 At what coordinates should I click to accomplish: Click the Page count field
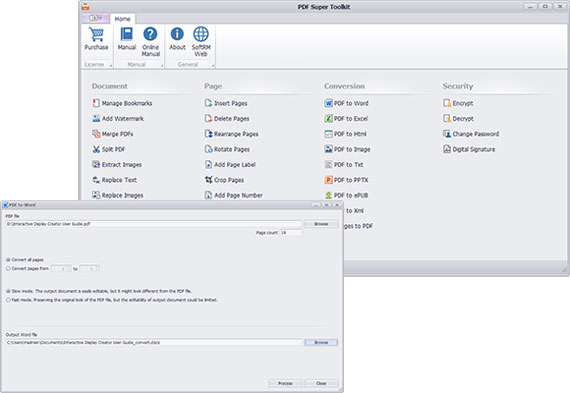[x=290, y=233]
